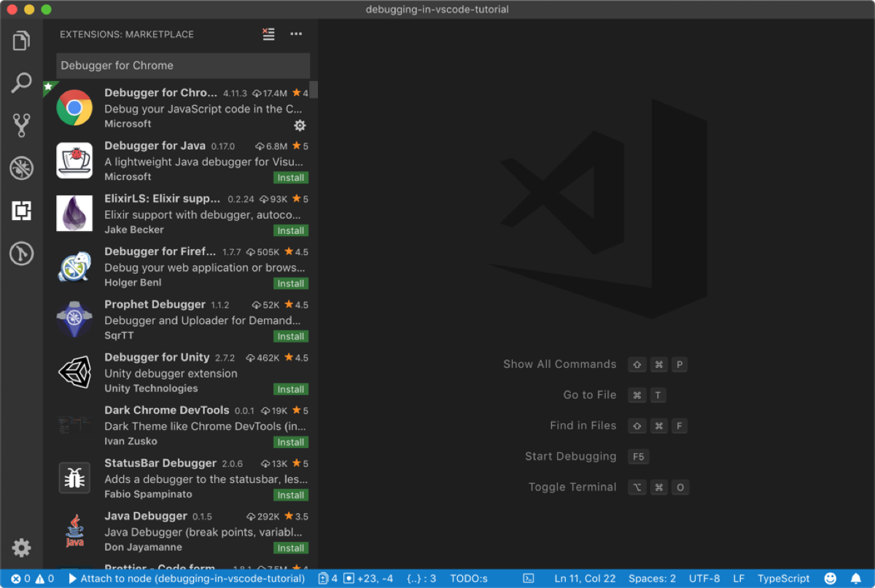Open the Run and Debug view
Screen dimensions: 875x588
coord(21,168)
